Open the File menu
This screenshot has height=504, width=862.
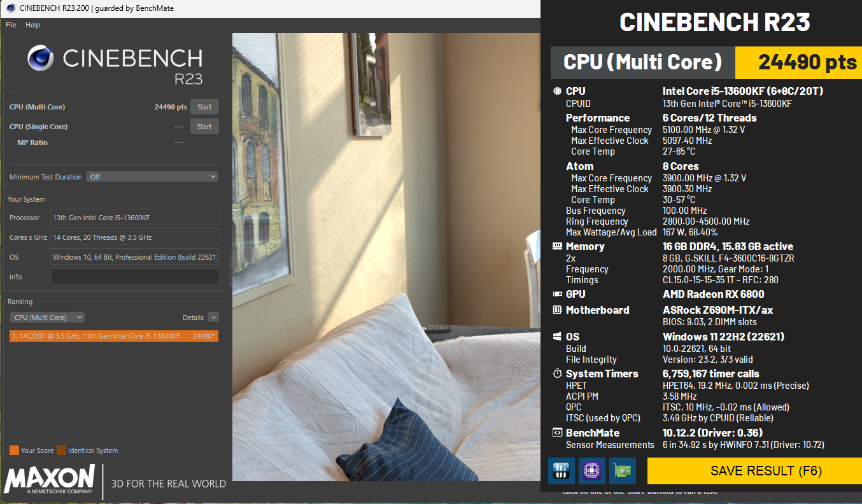coord(11,25)
